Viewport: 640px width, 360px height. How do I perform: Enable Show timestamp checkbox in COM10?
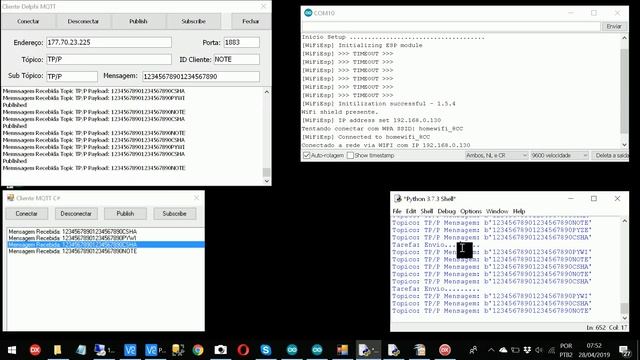pyautogui.click(x=350, y=156)
